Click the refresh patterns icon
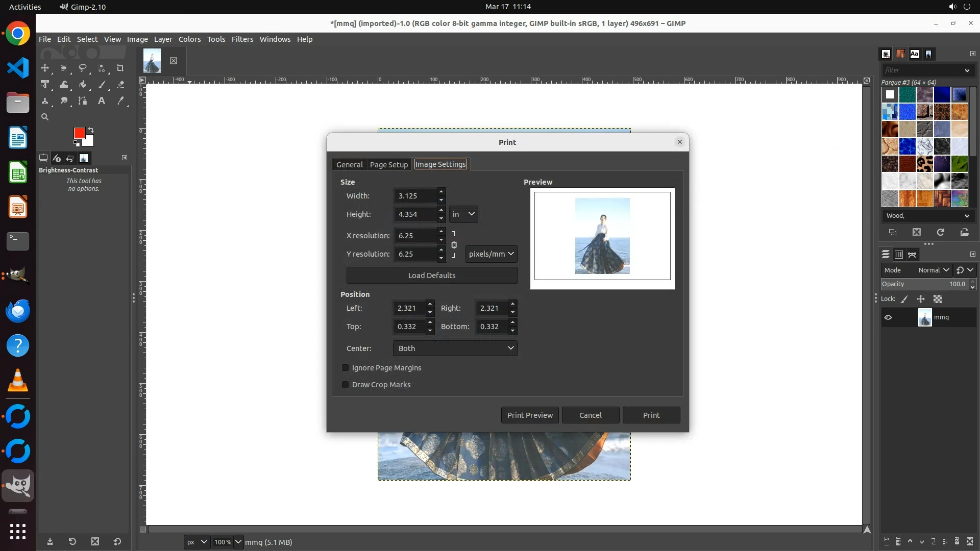The width and height of the screenshot is (980, 551). pyautogui.click(x=940, y=232)
